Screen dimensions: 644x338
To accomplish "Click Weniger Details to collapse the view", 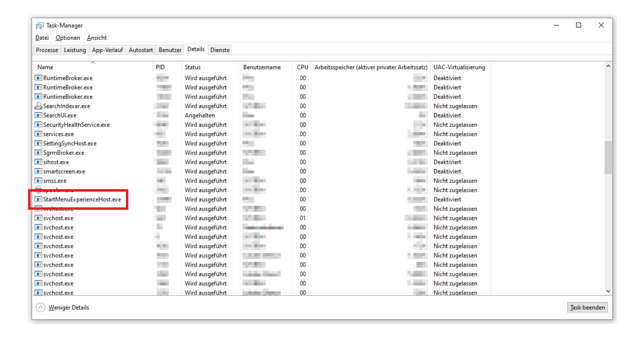I will pyautogui.click(x=69, y=307).
